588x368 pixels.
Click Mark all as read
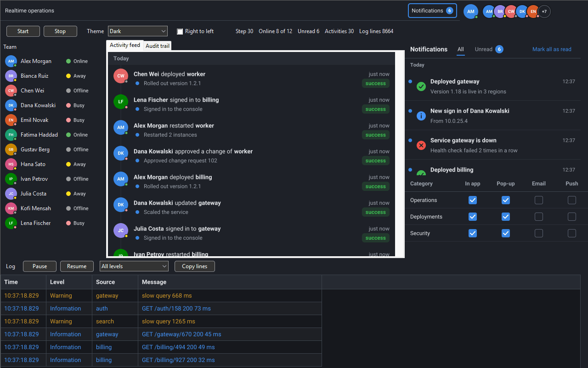click(x=552, y=49)
